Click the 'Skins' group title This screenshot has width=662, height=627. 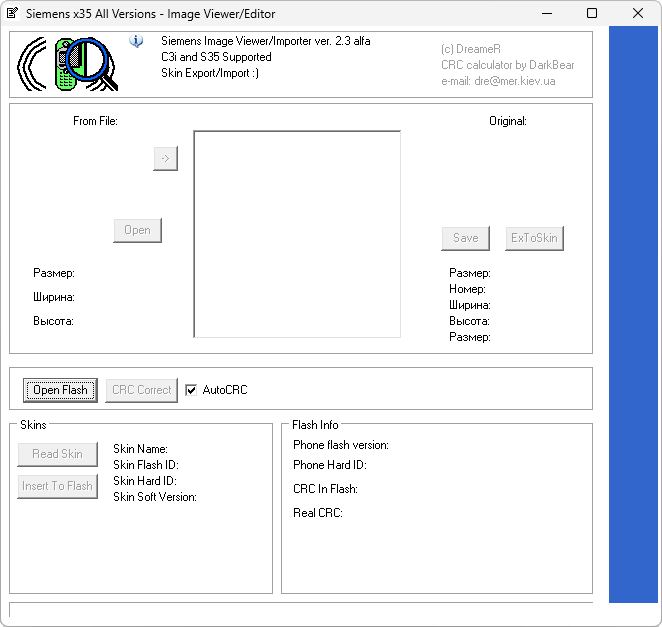[x=33, y=425]
